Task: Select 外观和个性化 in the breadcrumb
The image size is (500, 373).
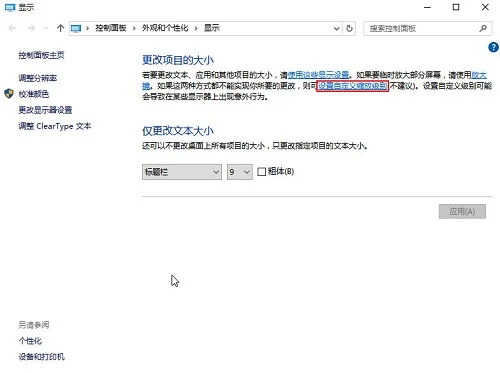Action: [x=165, y=28]
